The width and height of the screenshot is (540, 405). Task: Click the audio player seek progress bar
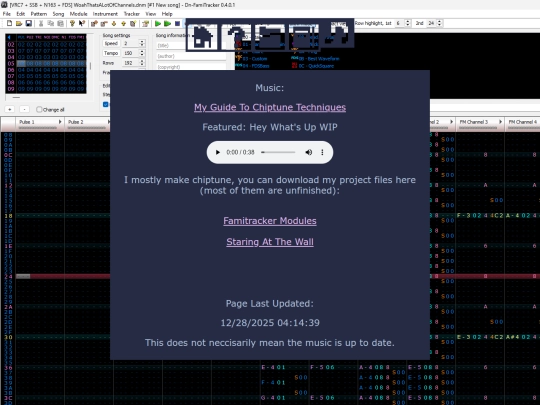coord(278,152)
